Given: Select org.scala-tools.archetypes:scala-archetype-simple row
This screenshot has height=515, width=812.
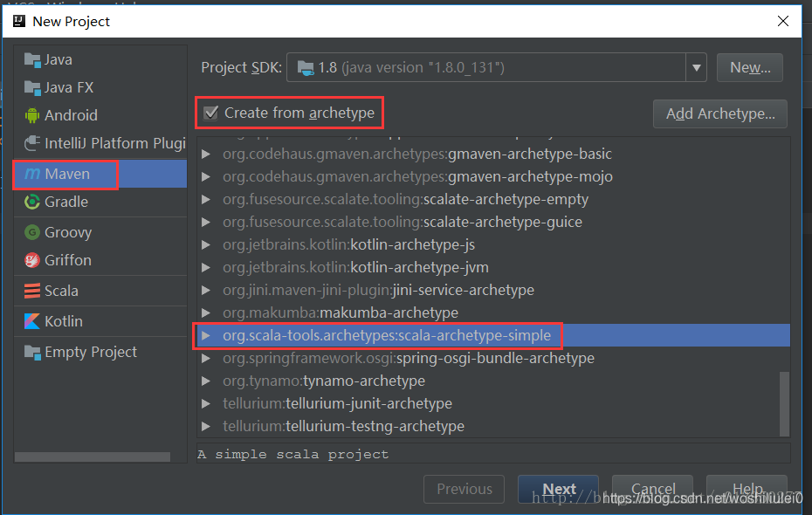Looking at the screenshot, I should click(493, 335).
